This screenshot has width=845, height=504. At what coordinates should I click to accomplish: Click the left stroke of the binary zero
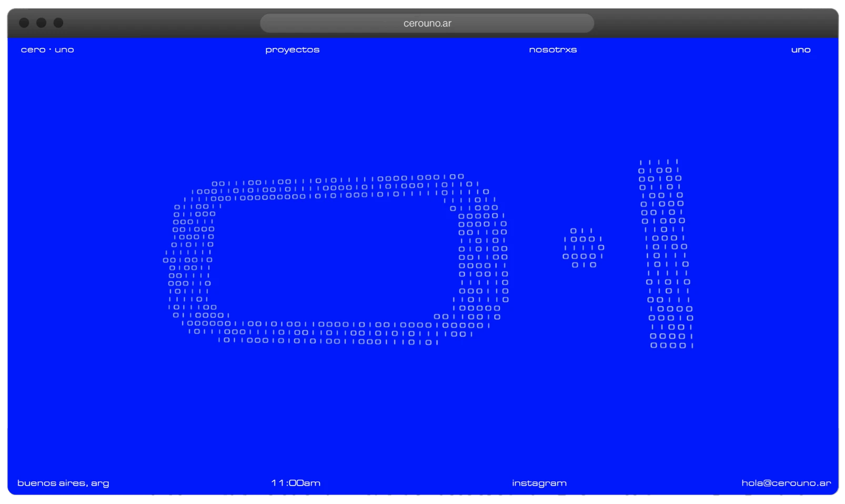coord(190,260)
